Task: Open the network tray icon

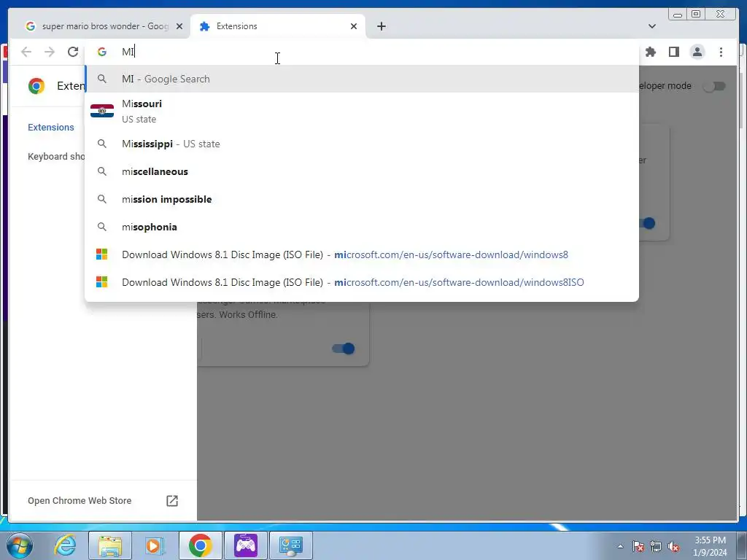Action: tap(656, 546)
